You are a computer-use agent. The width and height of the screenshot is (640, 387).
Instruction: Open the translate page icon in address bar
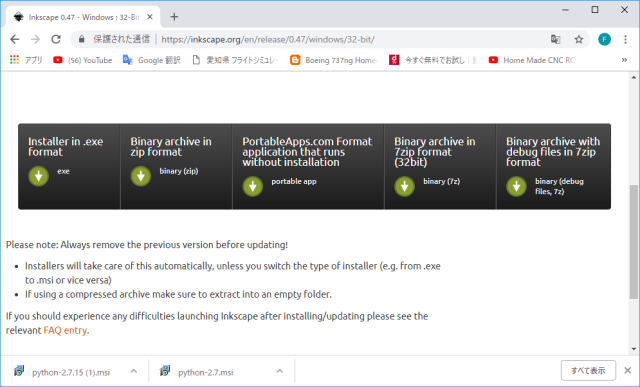[x=556, y=39]
